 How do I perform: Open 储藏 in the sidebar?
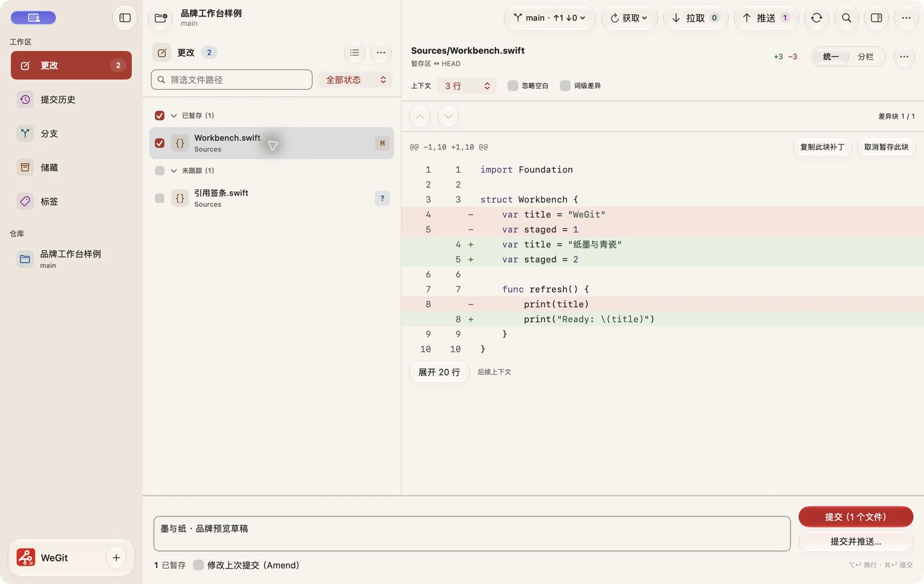pos(71,168)
